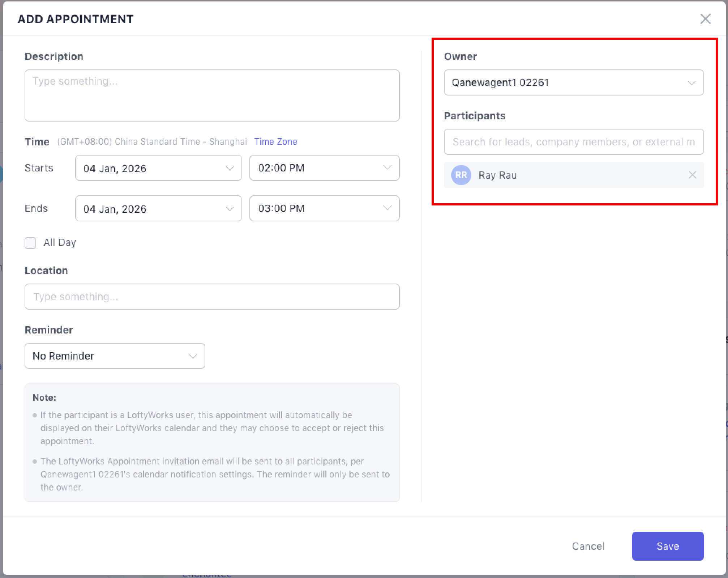Expand the 03:00 PM end time dropdown

click(x=324, y=209)
